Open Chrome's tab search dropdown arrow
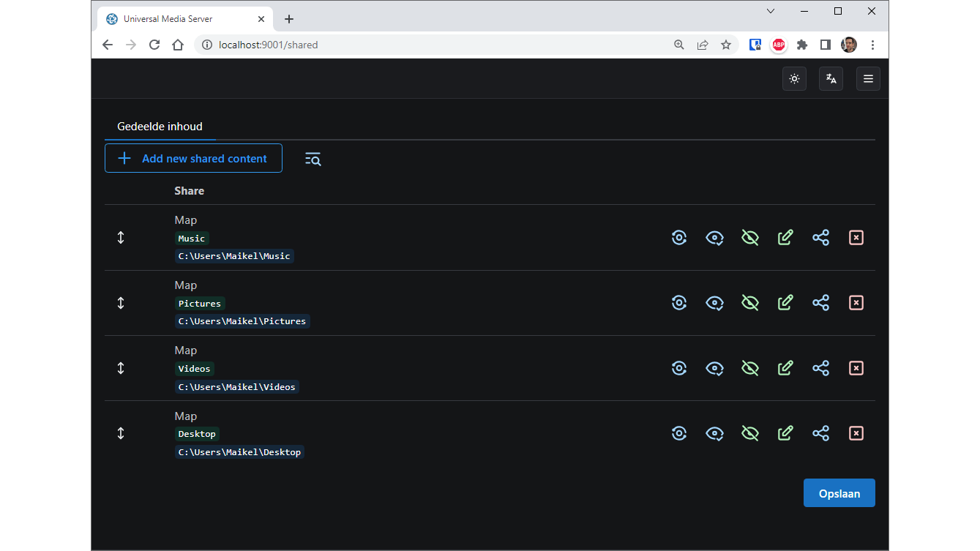Viewport: 980px width, 551px height. tap(771, 11)
